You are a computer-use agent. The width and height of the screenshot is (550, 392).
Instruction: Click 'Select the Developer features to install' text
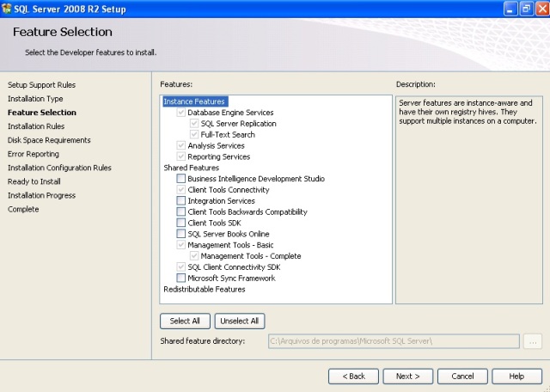tap(91, 52)
